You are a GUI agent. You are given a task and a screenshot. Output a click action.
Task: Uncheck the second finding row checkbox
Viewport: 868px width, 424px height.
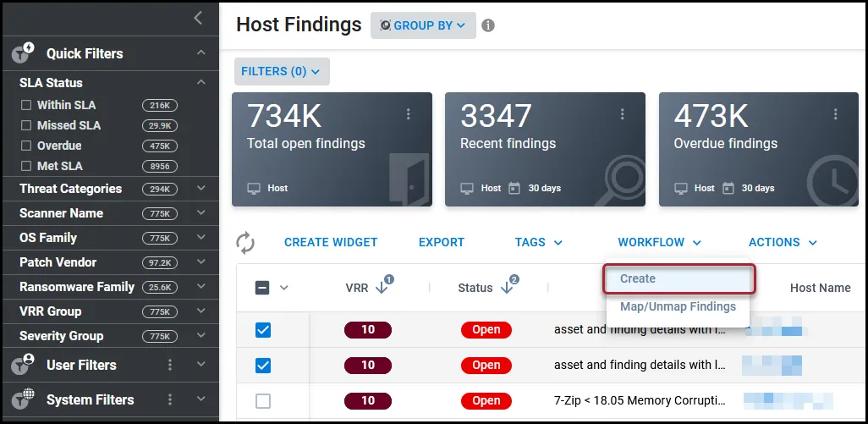pyautogui.click(x=263, y=366)
